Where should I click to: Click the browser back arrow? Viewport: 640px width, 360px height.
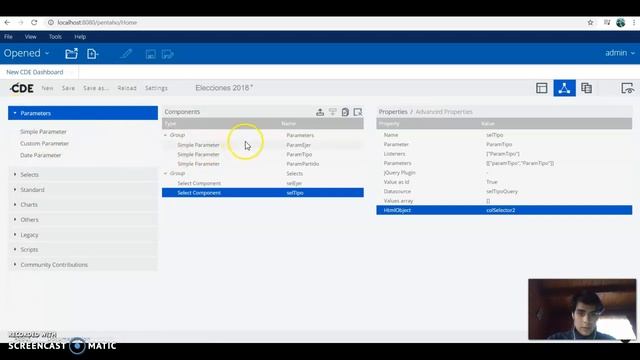[x=7, y=22]
